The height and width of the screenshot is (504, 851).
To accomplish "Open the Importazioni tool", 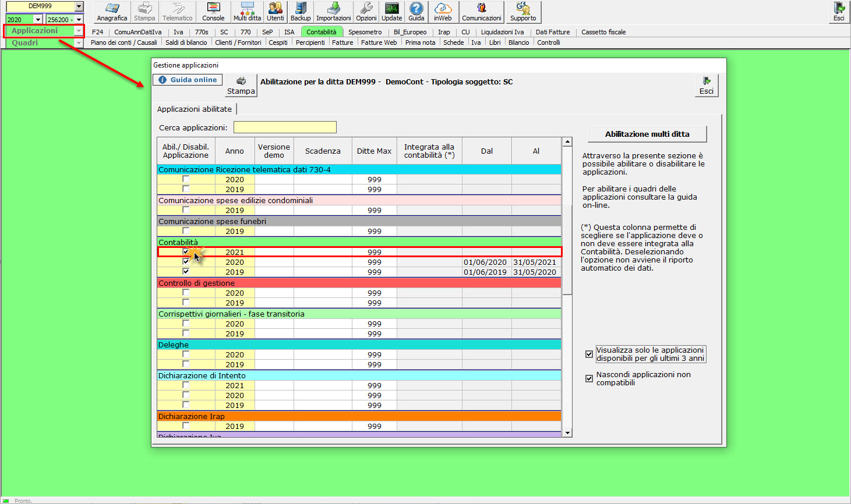I will [x=334, y=12].
